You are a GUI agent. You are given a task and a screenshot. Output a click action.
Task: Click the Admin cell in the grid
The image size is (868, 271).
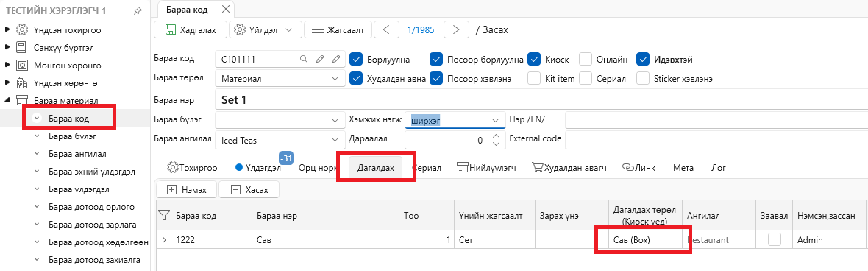pyautogui.click(x=829, y=240)
